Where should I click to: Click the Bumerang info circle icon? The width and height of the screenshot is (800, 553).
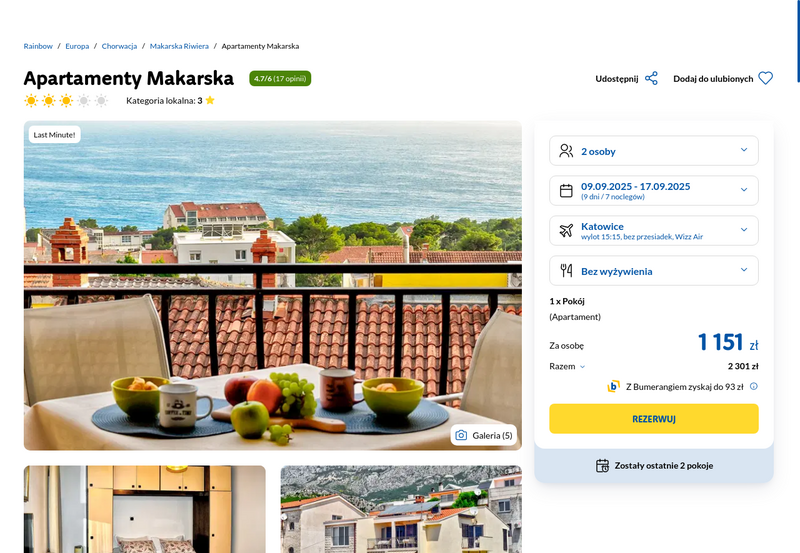(x=754, y=386)
